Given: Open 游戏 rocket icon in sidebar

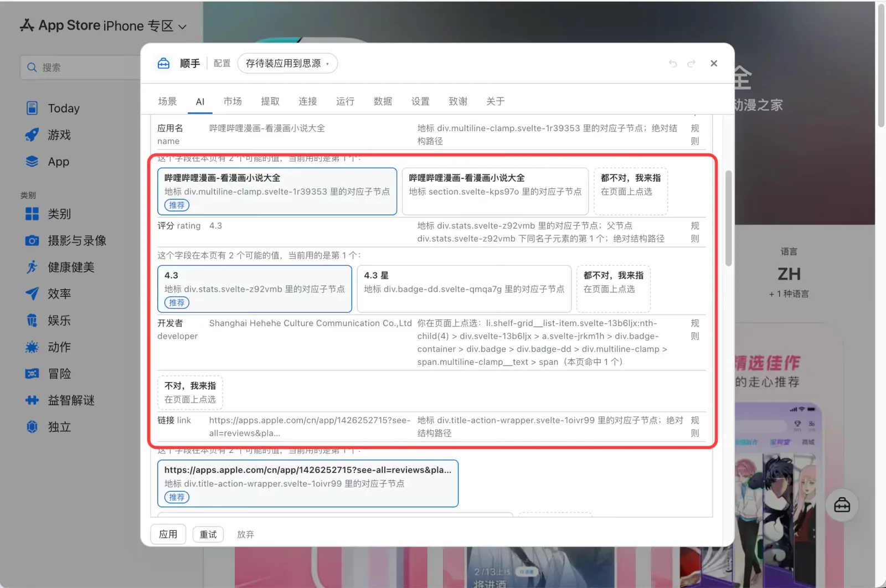Looking at the screenshot, I should coord(32,135).
